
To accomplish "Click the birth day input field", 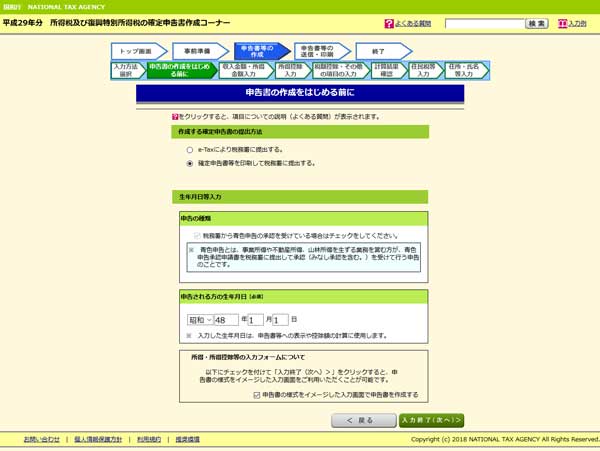I will tap(282, 320).
